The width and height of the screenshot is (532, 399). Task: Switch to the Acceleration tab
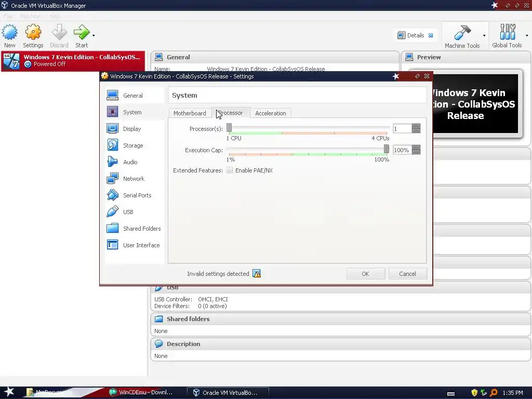[x=270, y=113]
